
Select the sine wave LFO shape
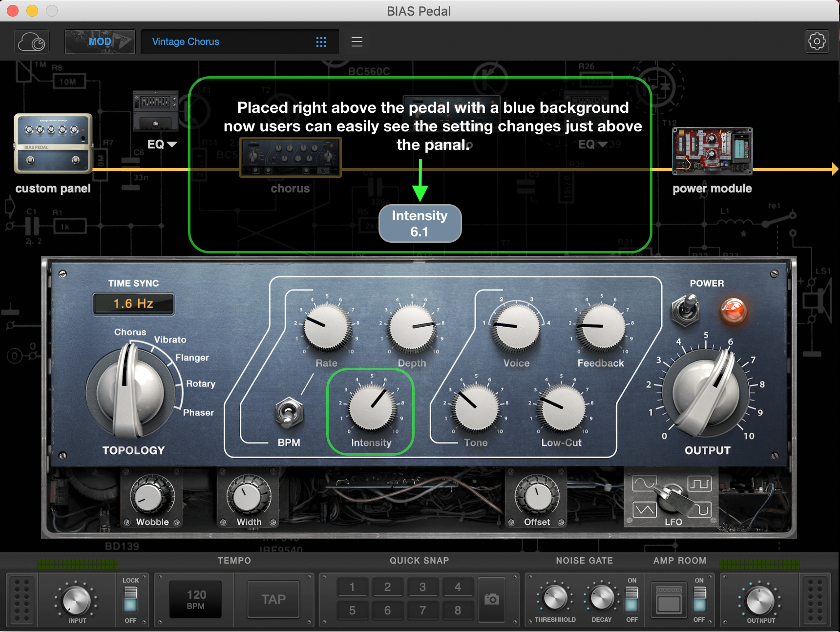click(644, 484)
